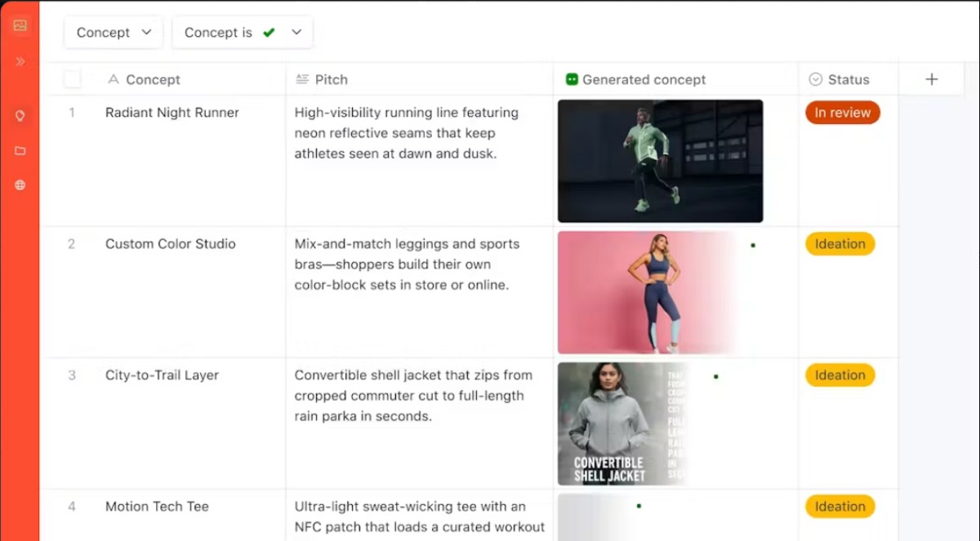Image resolution: width=980 pixels, height=541 pixels.
Task: Open the lightbulb icon in the sidebar
Action: (x=20, y=116)
